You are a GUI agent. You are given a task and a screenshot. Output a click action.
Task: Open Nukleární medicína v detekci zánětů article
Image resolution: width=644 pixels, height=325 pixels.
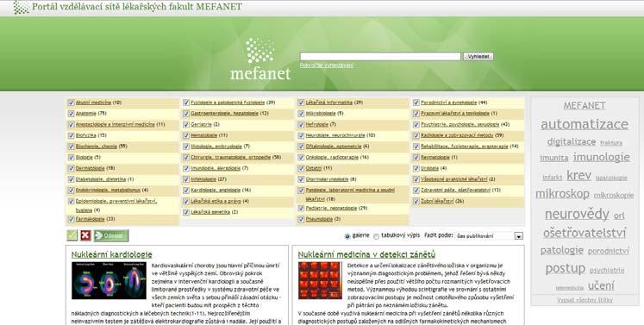click(x=366, y=254)
